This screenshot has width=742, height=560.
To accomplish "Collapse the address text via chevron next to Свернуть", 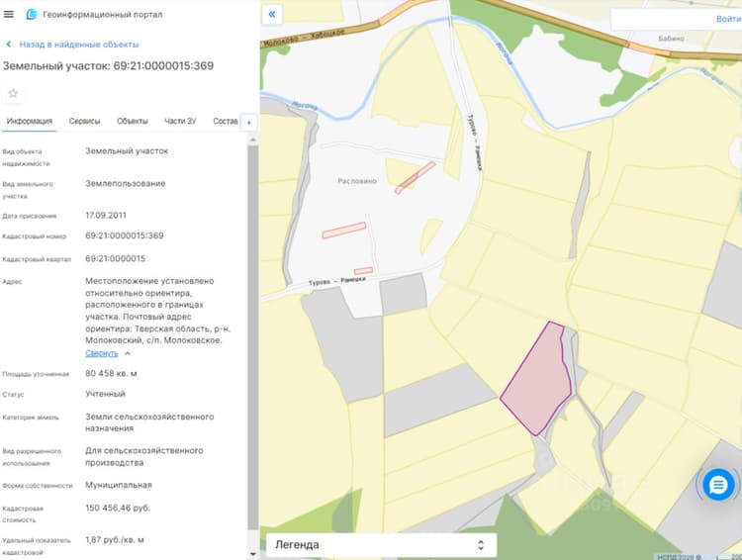I will coord(128,353).
